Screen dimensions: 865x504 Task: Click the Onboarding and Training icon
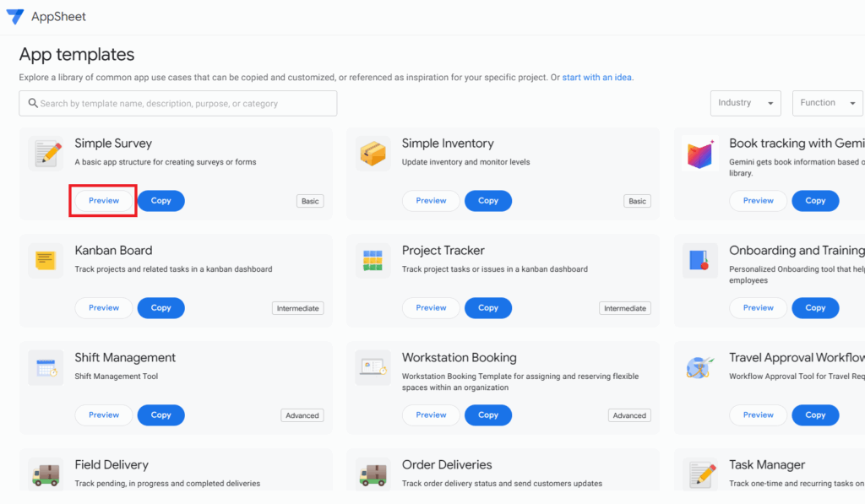[x=699, y=261]
